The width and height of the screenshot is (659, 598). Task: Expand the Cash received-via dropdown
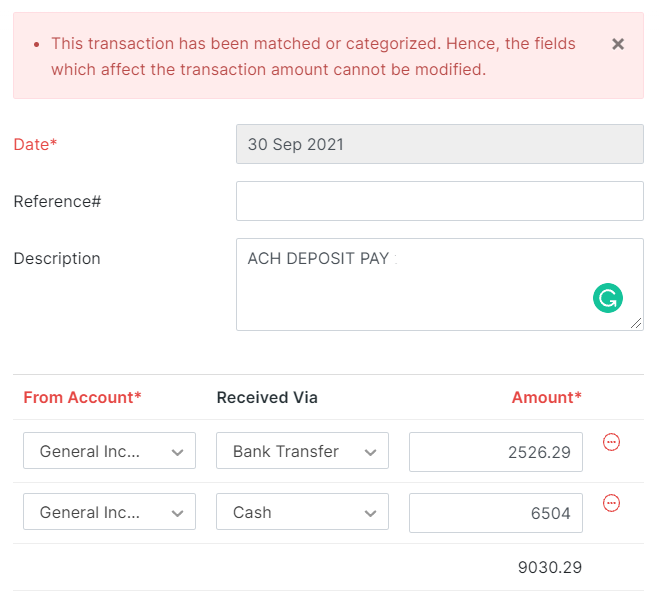click(302, 511)
